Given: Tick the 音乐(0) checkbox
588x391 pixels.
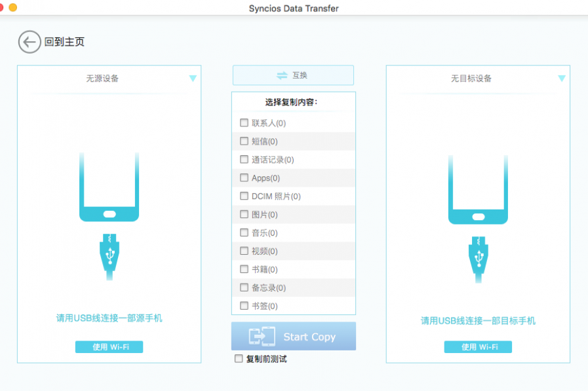Looking at the screenshot, I should [x=244, y=233].
